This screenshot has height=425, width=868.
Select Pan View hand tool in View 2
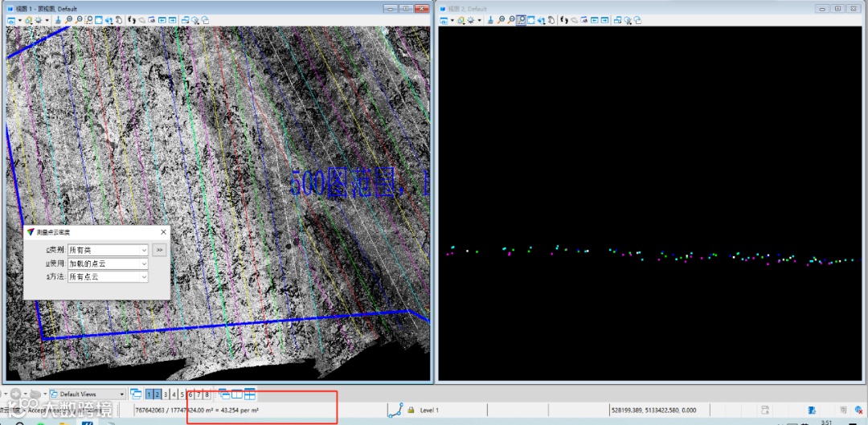click(x=551, y=20)
